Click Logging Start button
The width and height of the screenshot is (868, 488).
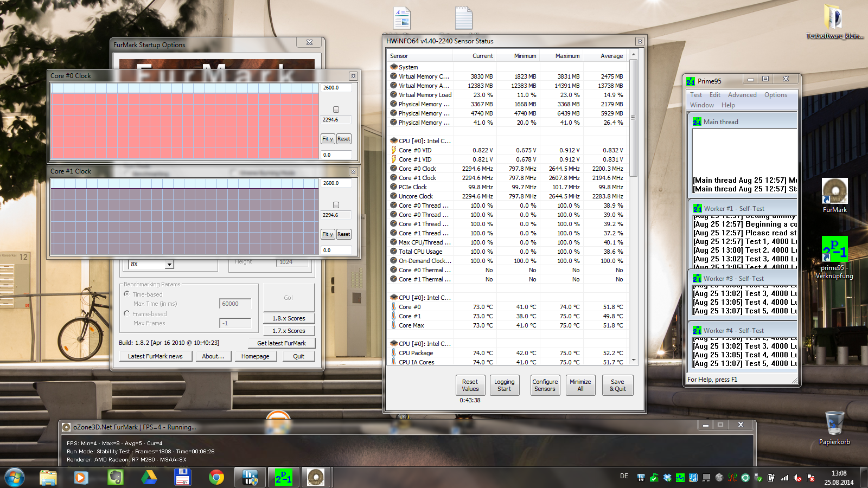504,385
